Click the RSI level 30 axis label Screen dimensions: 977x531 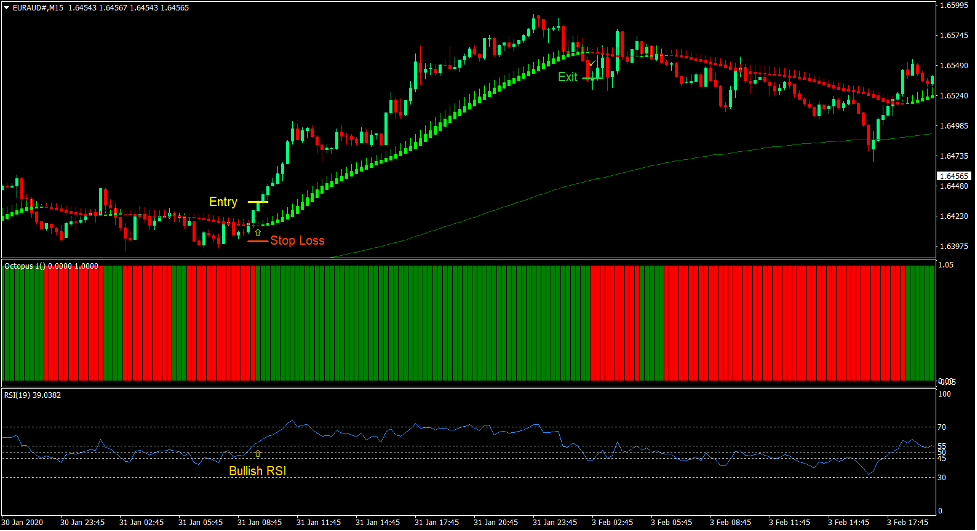943,477
